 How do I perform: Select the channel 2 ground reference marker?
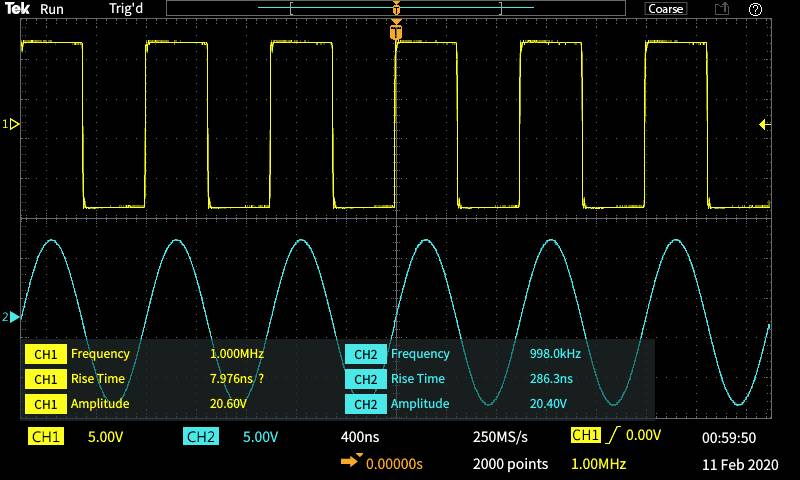(12, 317)
